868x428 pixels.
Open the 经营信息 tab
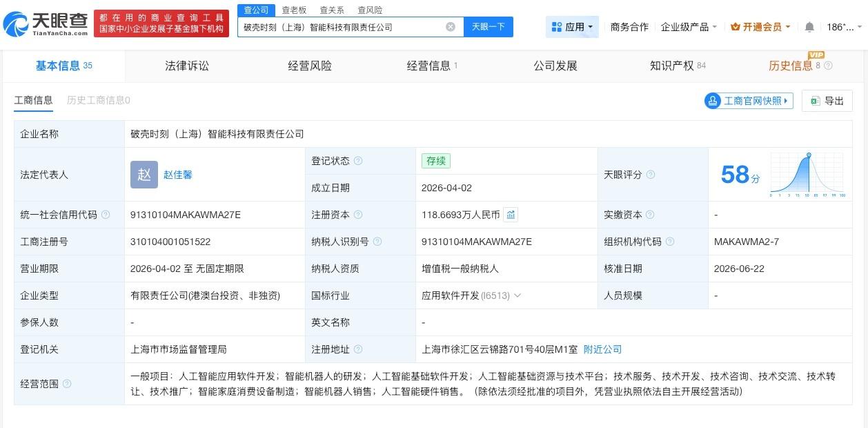(x=432, y=66)
